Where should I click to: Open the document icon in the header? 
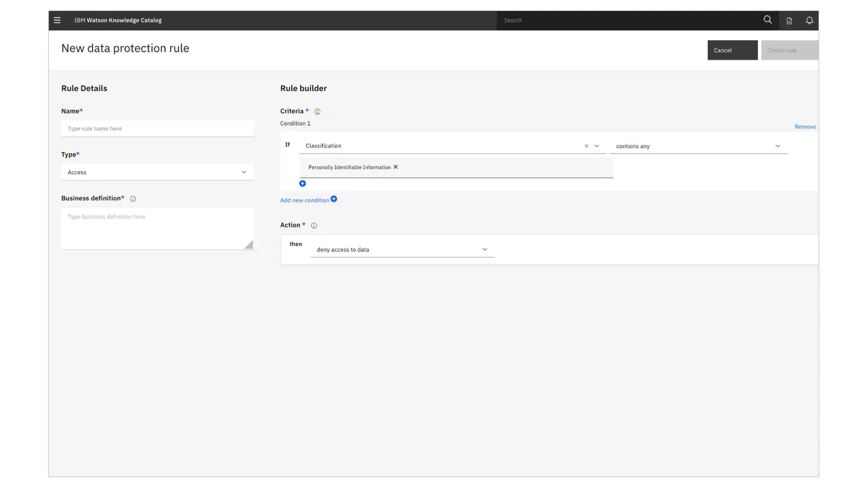[x=789, y=20]
